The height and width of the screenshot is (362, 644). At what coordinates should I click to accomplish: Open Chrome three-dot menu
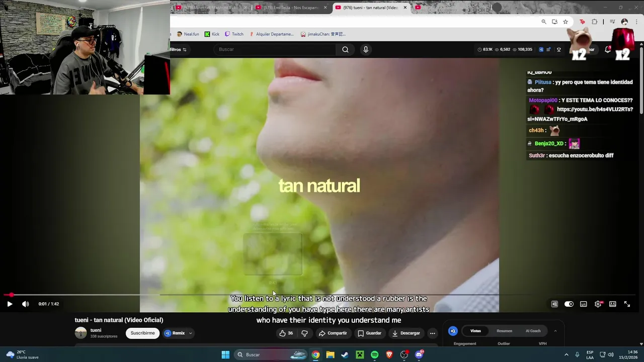click(x=636, y=22)
